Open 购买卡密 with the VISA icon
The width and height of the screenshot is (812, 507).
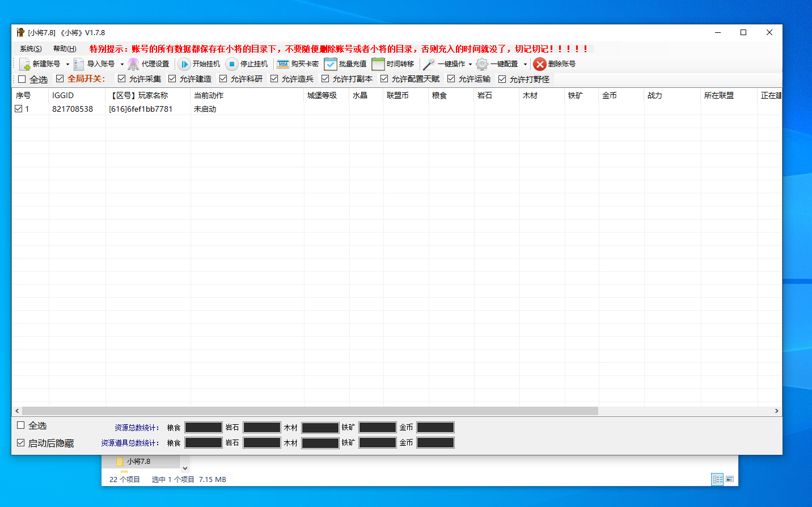284,64
